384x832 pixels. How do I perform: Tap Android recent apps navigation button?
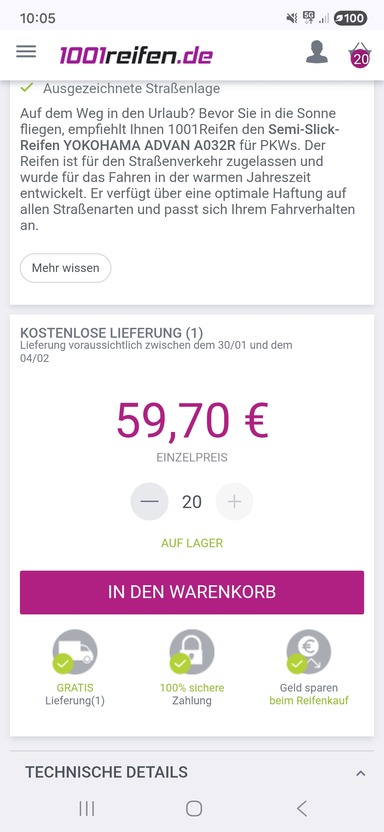(86, 808)
